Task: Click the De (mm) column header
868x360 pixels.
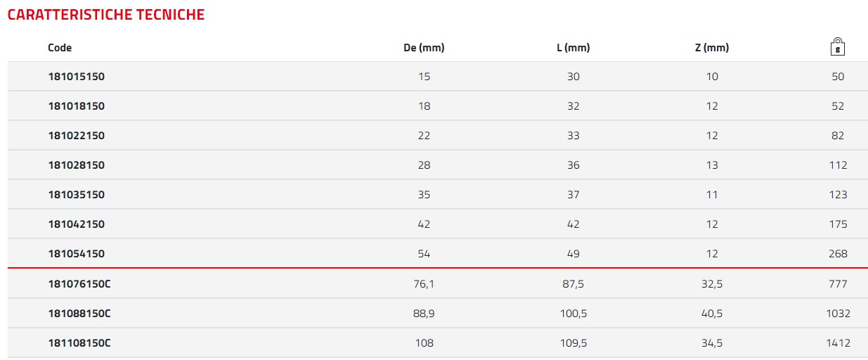Action: pyautogui.click(x=424, y=48)
